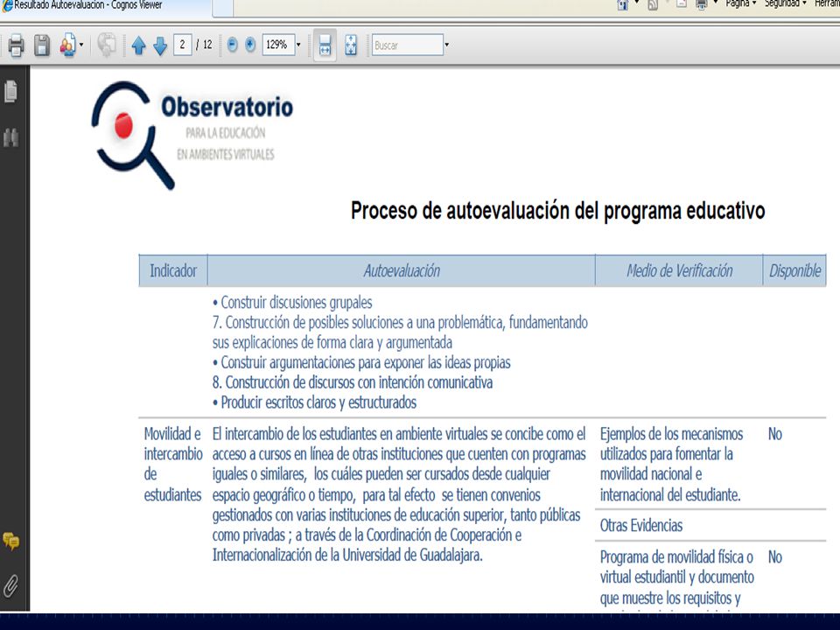The width and height of the screenshot is (840, 630).
Task: Click the zoom in plus button
Action: pos(250,45)
